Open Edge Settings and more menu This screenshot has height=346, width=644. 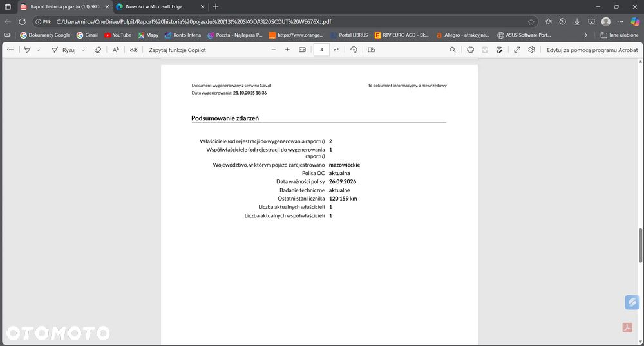[x=620, y=22]
